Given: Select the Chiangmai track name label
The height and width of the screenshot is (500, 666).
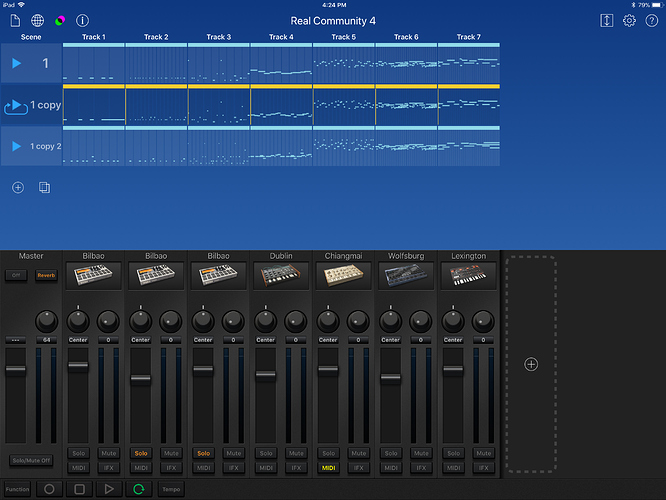Looking at the screenshot, I should [343, 256].
